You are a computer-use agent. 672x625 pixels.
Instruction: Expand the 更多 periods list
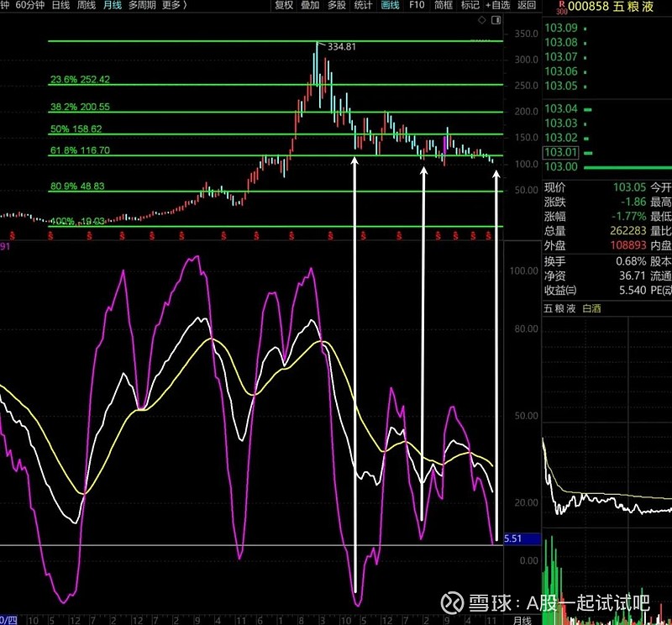point(174,5)
